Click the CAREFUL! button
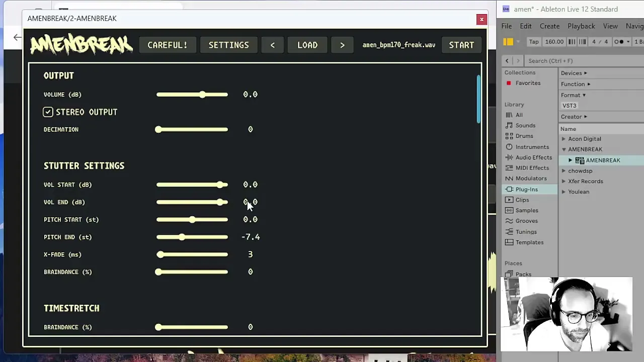The height and width of the screenshot is (362, 644). [x=167, y=45]
